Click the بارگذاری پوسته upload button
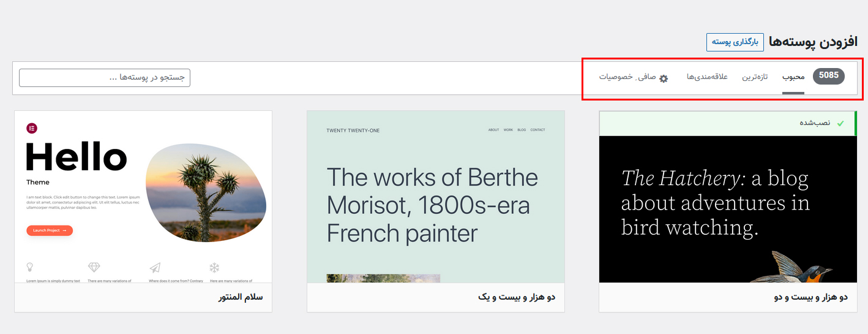The image size is (868, 334). (735, 42)
